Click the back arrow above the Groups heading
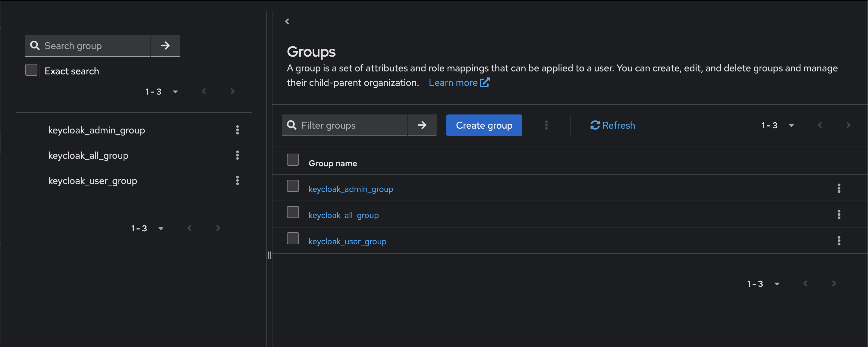Screen dimensions: 868x347 [287, 21]
